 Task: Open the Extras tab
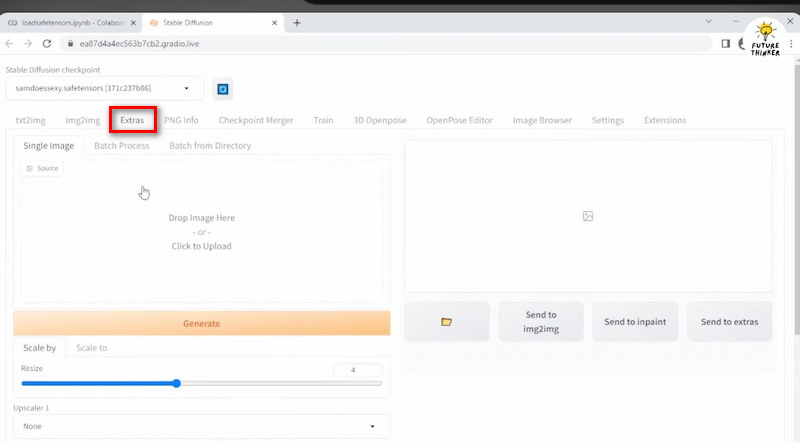(x=132, y=120)
